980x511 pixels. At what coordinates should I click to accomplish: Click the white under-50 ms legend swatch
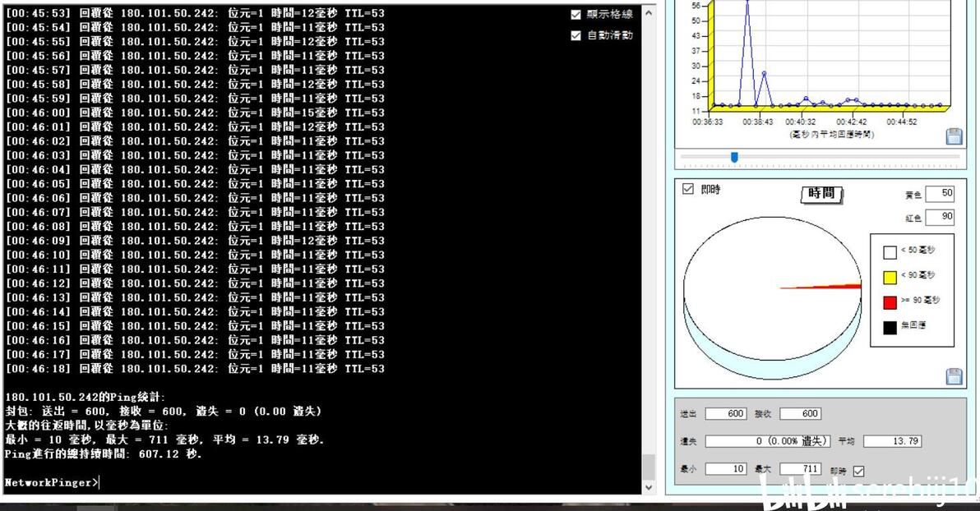(x=890, y=252)
